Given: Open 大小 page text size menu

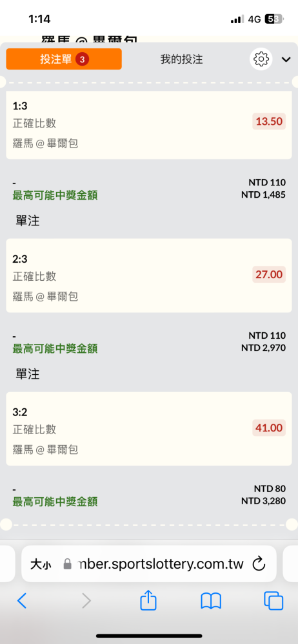Looking at the screenshot, I should [41, 564].
